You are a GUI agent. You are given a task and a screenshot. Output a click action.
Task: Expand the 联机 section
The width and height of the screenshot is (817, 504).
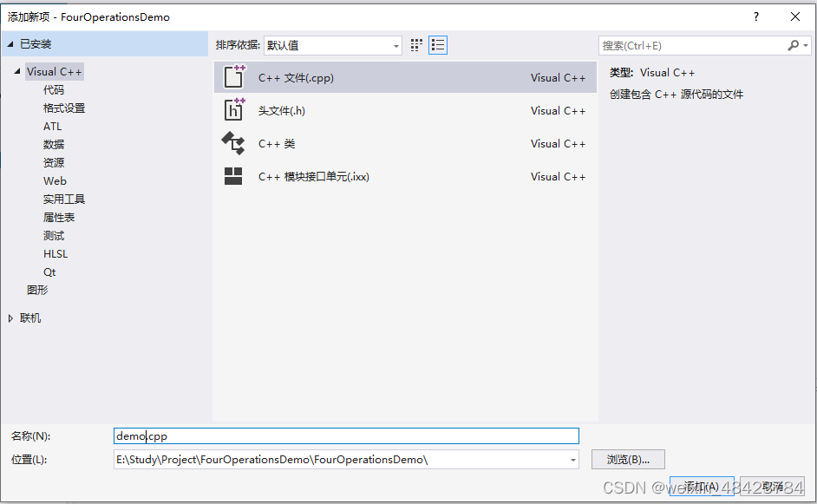(x=10, y=318)
